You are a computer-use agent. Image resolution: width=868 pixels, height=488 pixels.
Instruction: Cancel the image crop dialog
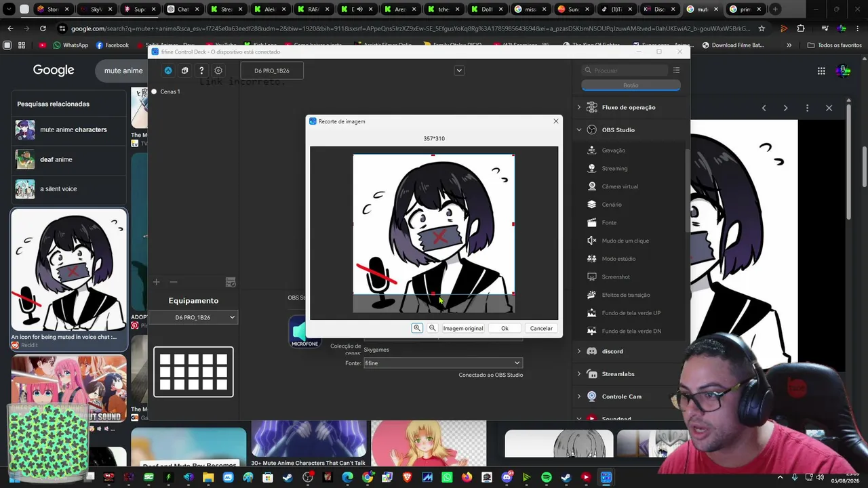point(541,328)
